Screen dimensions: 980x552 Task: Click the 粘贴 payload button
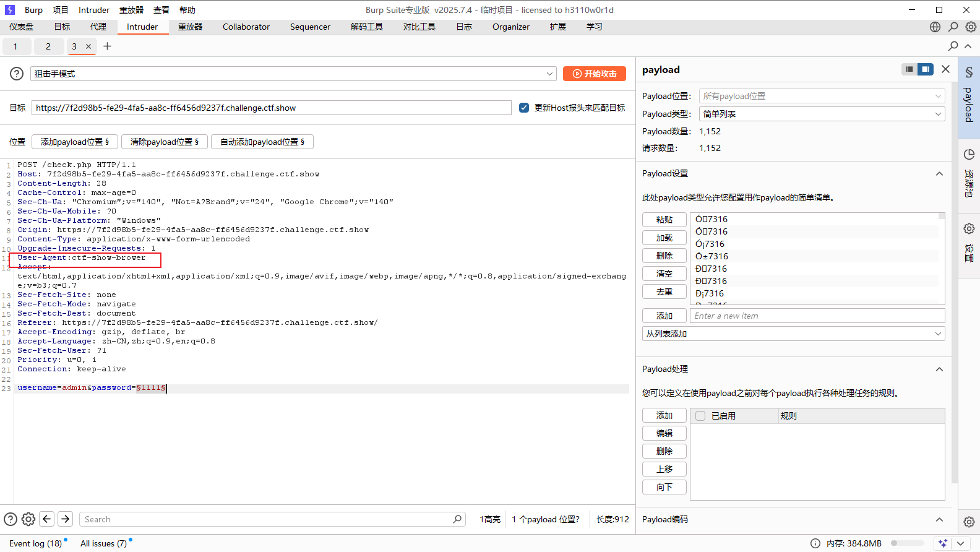click(664, 220)
